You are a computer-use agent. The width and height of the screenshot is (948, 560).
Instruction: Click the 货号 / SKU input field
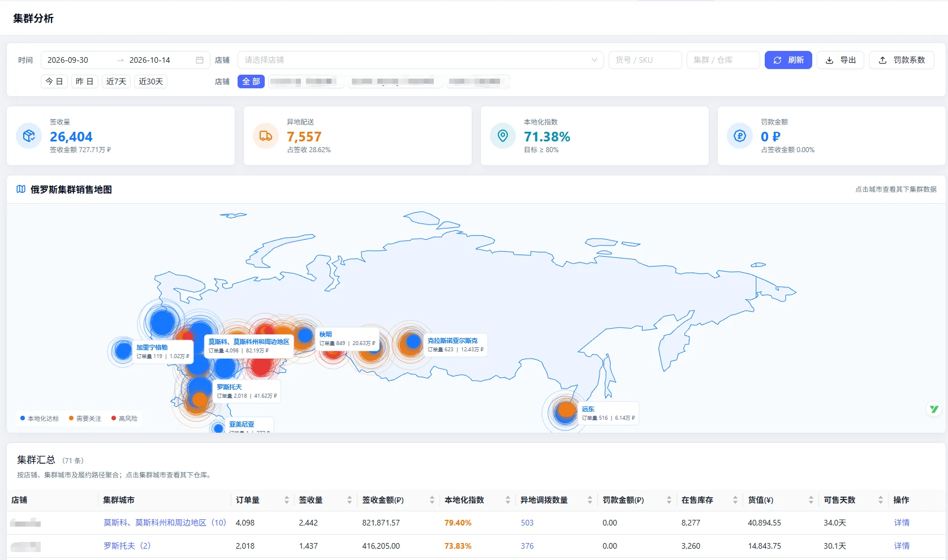pyautogui.click(x=645, y=60)
